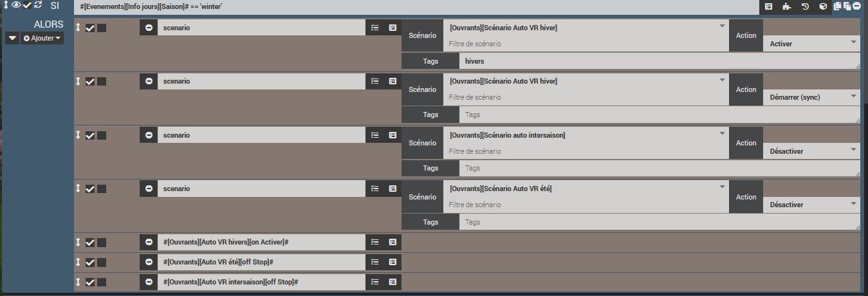Uncheck the first scenario action's enable checkbox
This screenshot has height=296, width=868.
coord(90,28)
